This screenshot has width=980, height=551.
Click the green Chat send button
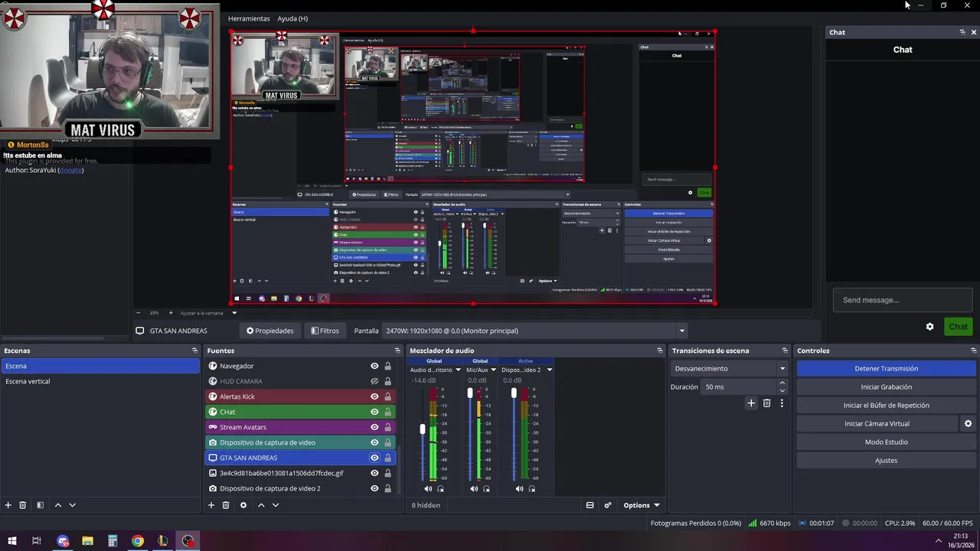(x=958, y=327)
